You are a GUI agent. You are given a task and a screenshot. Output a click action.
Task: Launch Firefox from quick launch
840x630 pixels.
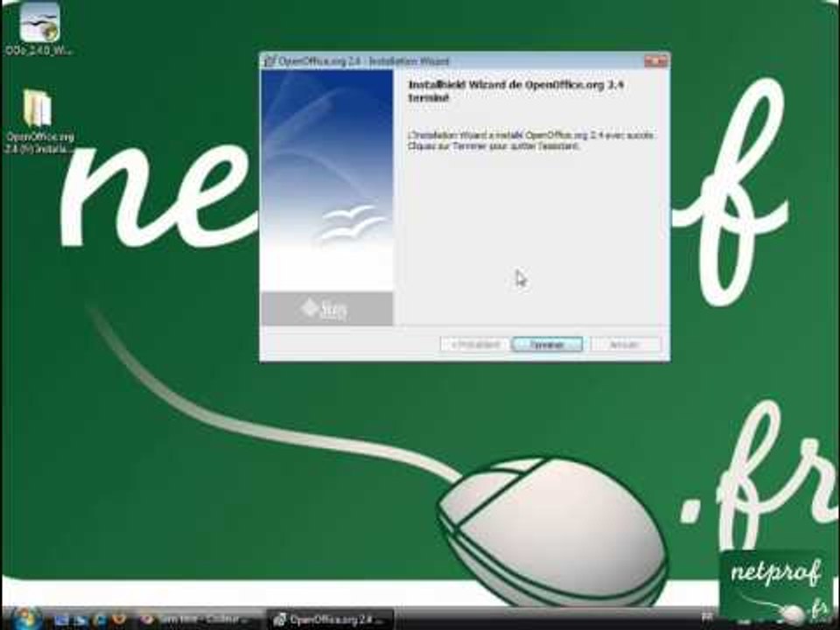tap(119, 619)
